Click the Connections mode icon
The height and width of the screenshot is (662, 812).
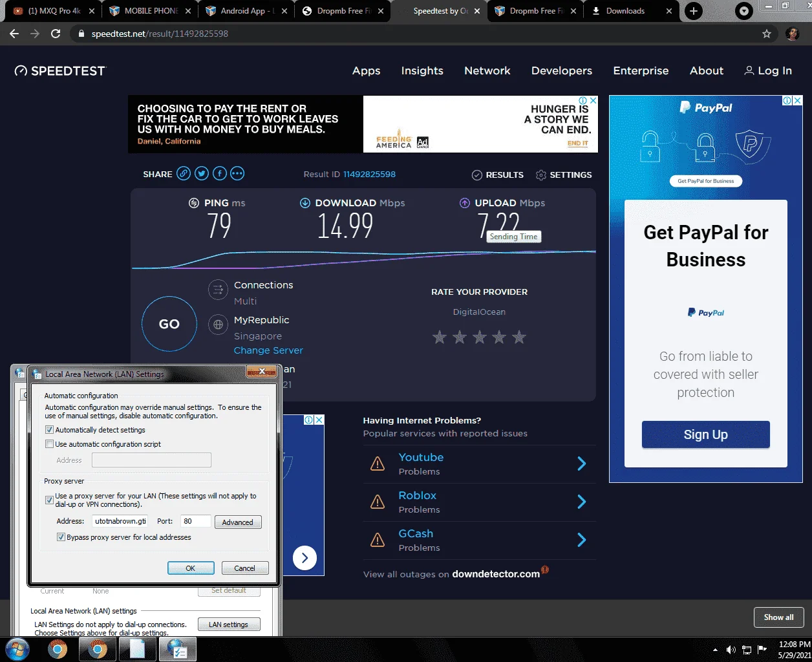(218, 290)
